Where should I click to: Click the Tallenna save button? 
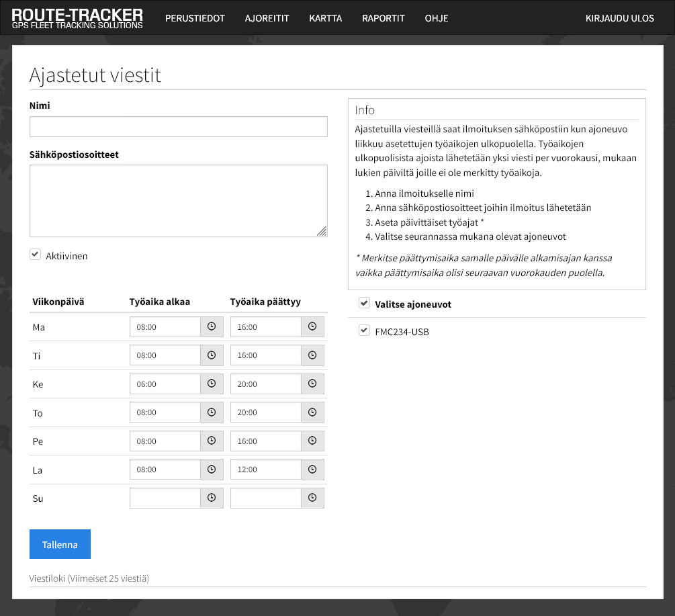click(x=60, y=545)
